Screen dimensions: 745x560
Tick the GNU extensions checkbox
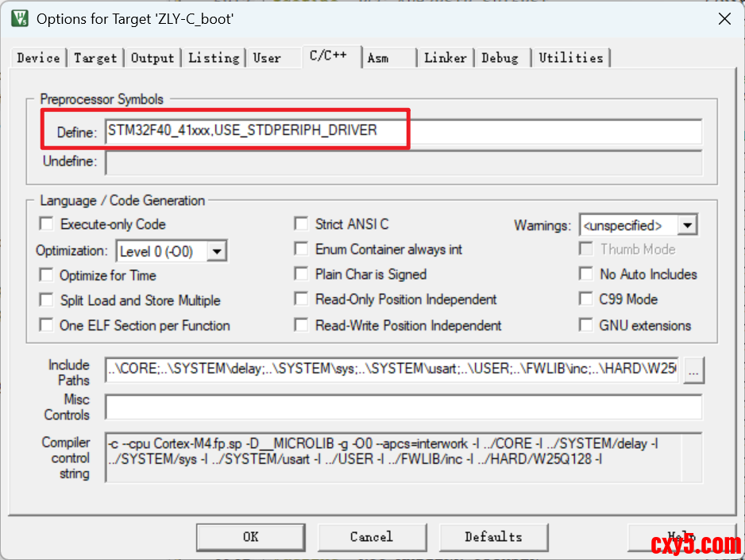coord(586,325)
